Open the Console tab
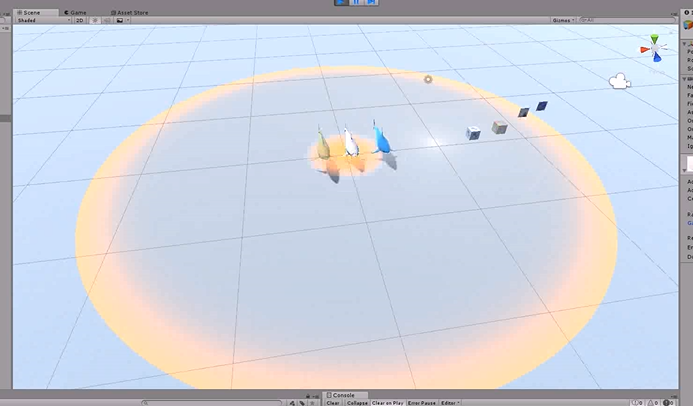Viewport: 693px width, 406px height. click(x=343, y=395)
